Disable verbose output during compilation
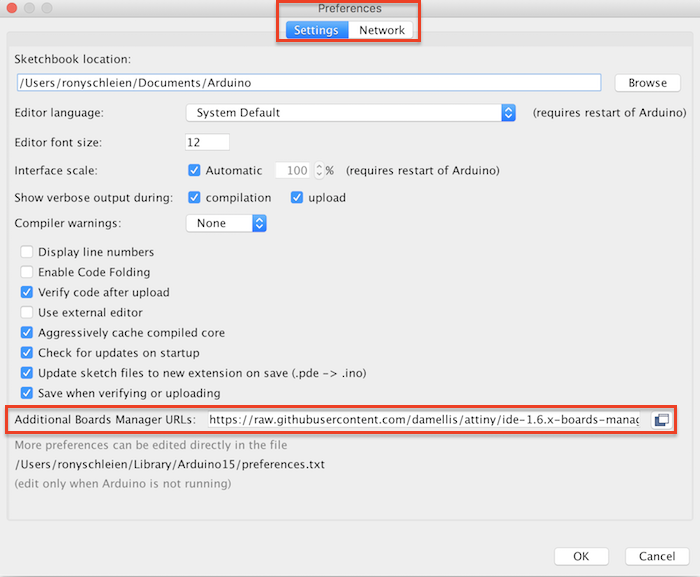 (x=194, y=197)
